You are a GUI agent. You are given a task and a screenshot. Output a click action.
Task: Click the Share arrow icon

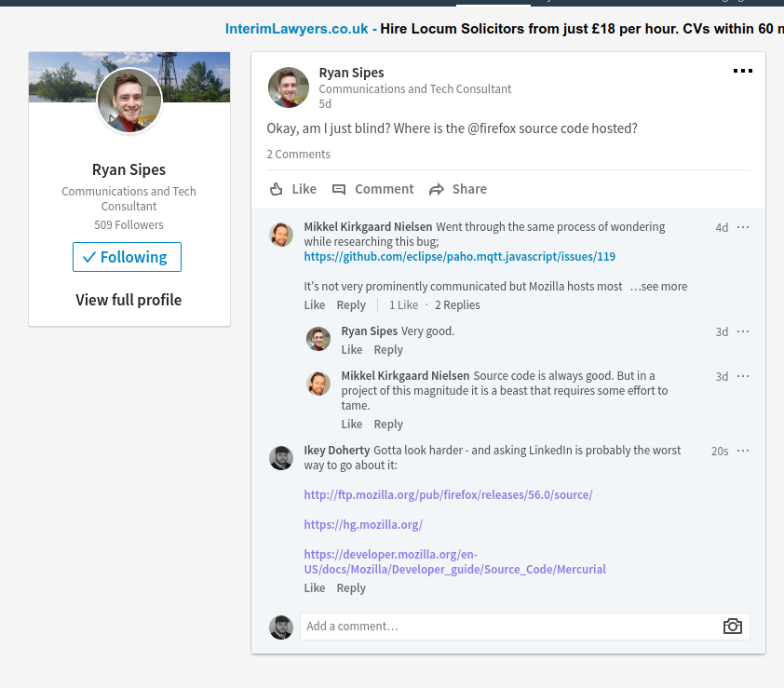click(x=437, y=190)
